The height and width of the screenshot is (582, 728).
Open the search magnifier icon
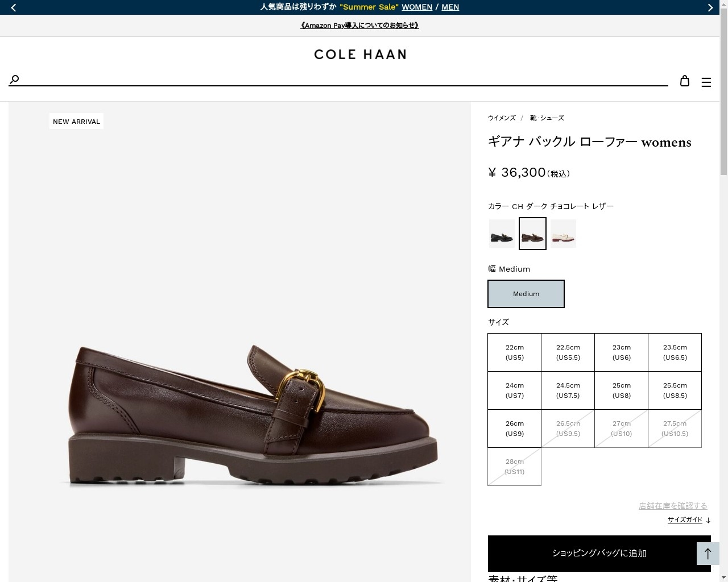(15, 79)
